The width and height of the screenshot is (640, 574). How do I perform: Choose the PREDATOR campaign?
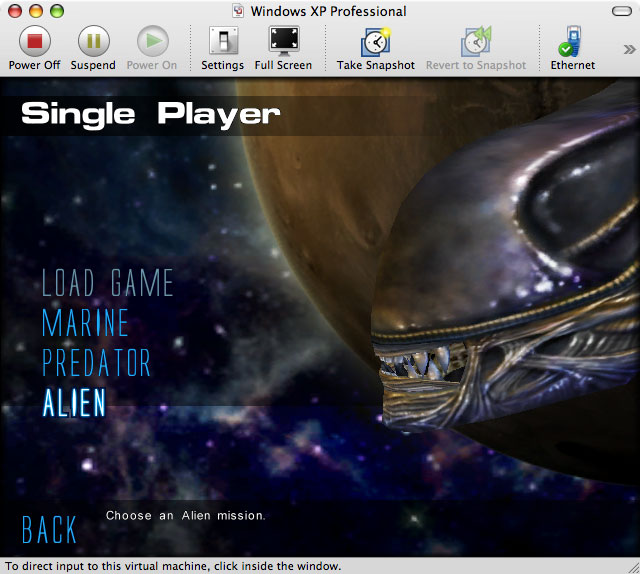click(x=97, y=362)
